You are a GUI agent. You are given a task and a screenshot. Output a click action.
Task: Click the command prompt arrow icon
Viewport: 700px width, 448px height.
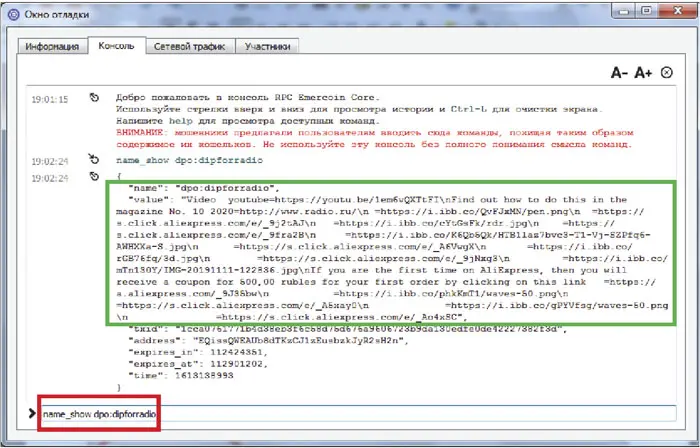[34, 413]
